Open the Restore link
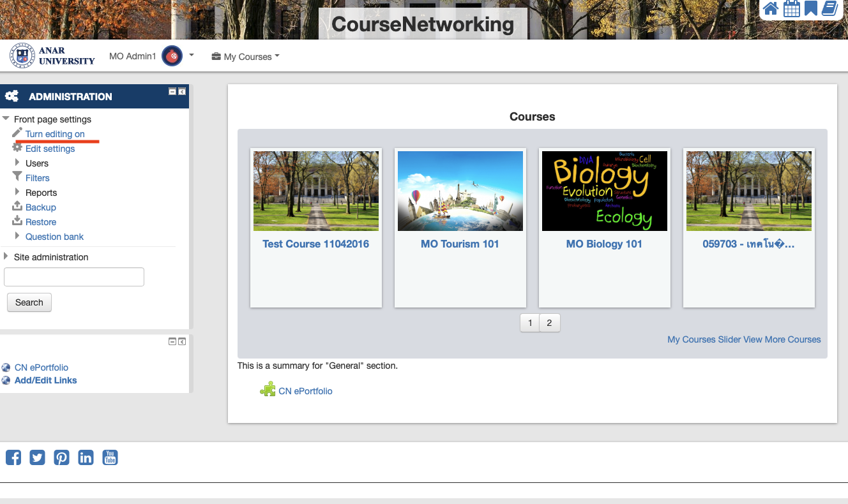The width and height of the screenshot is (848, 504). click(x=41, y=222)
